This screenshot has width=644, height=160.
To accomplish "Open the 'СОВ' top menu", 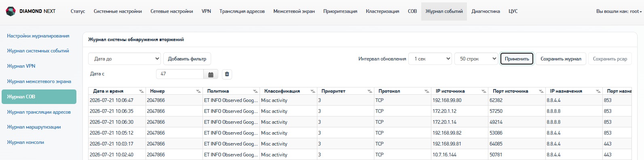I will coord(412,11).
